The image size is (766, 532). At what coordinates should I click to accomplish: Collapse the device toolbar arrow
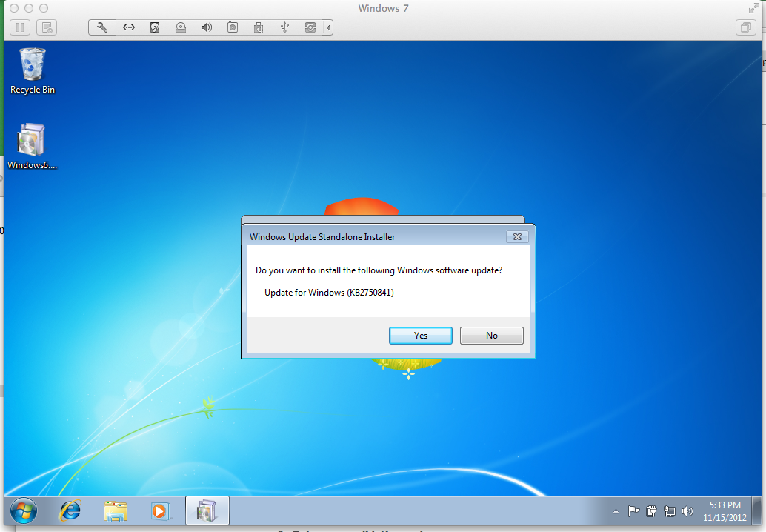(x=329, y=27)
